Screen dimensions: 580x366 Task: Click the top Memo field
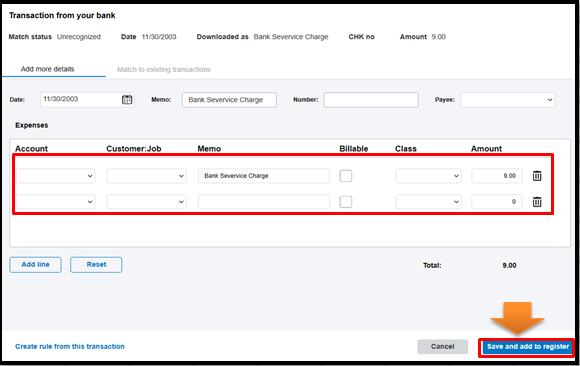[x=229, y=100]
